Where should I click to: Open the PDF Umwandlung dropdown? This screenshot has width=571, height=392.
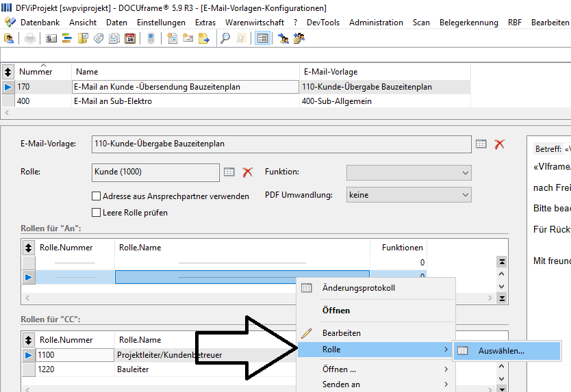point(409,195)
